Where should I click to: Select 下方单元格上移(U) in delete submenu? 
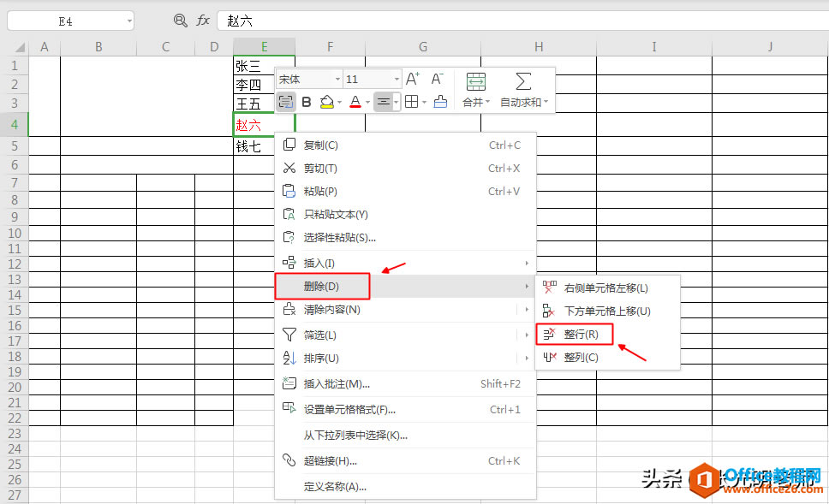pyautogui.click(x=607, y=311)
